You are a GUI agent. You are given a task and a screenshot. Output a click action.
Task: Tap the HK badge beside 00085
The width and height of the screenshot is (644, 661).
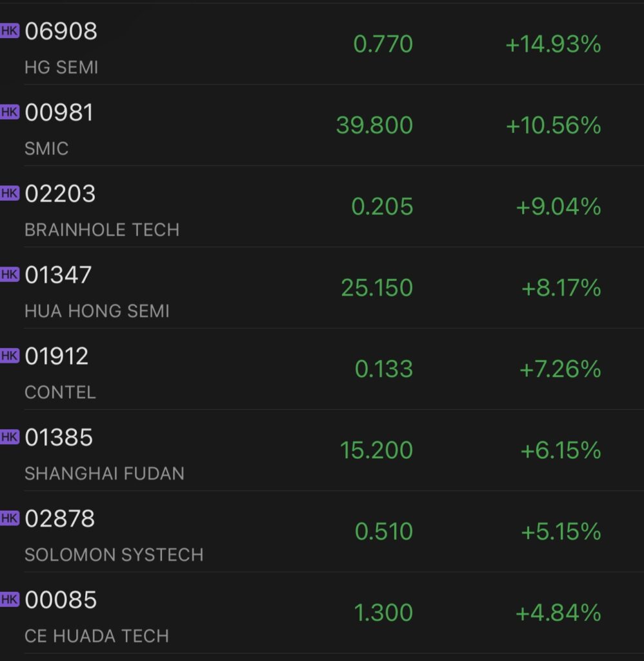tap(10, 600)
